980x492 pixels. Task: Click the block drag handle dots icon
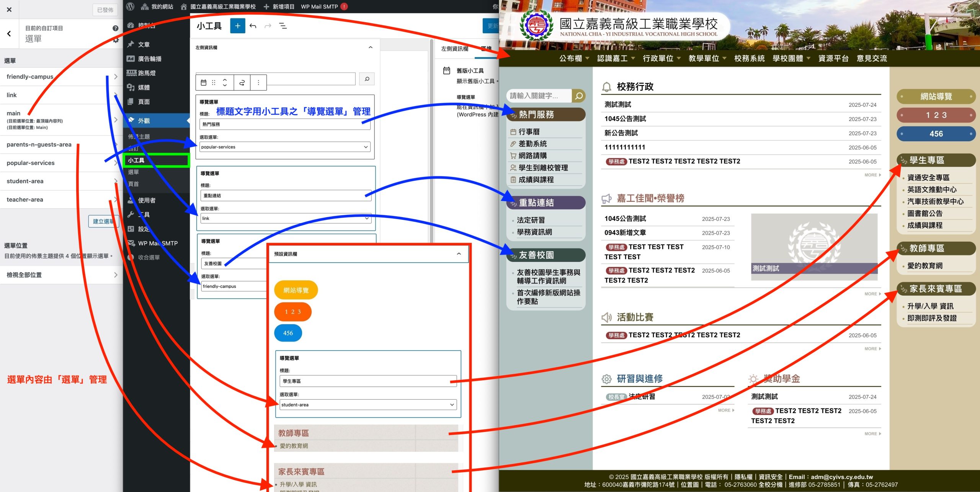click(x=214, y=82)
